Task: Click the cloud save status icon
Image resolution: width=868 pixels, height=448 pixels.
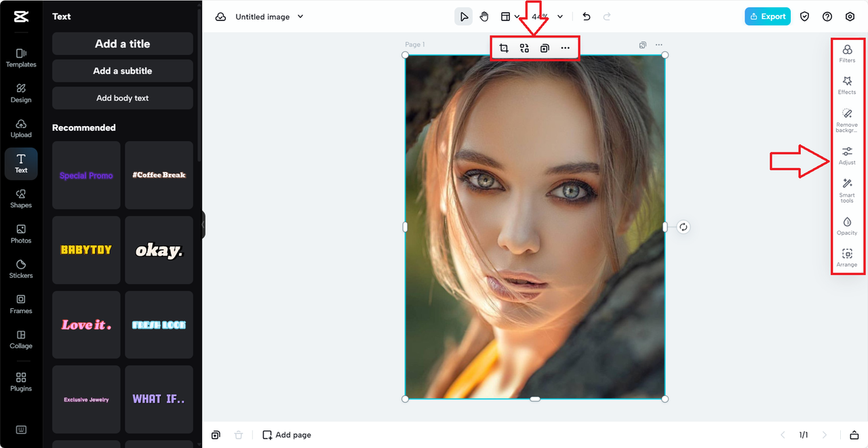Action: pyautogui.click(x=220, y=17)
